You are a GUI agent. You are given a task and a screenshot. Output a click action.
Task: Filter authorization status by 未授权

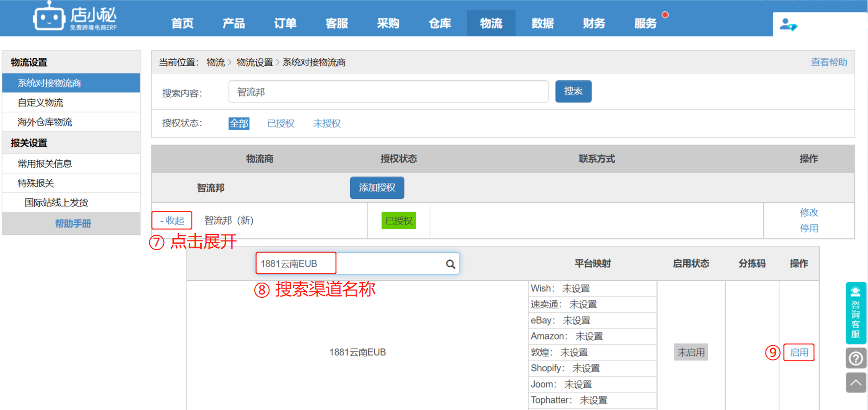point(327,124)
